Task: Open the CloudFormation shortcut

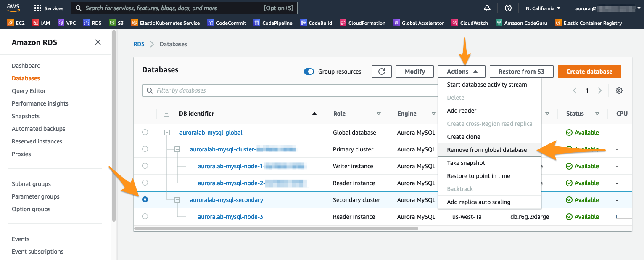Action: click(363, 23)
